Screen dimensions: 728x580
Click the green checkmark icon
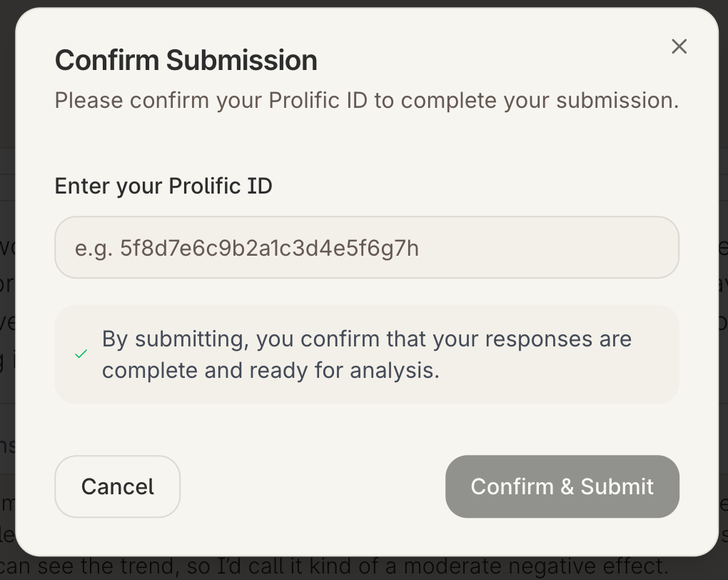coord(81,354)
